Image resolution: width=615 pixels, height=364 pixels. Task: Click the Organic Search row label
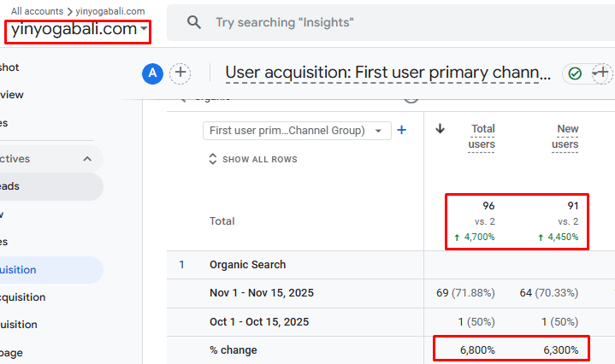point(247,265)
